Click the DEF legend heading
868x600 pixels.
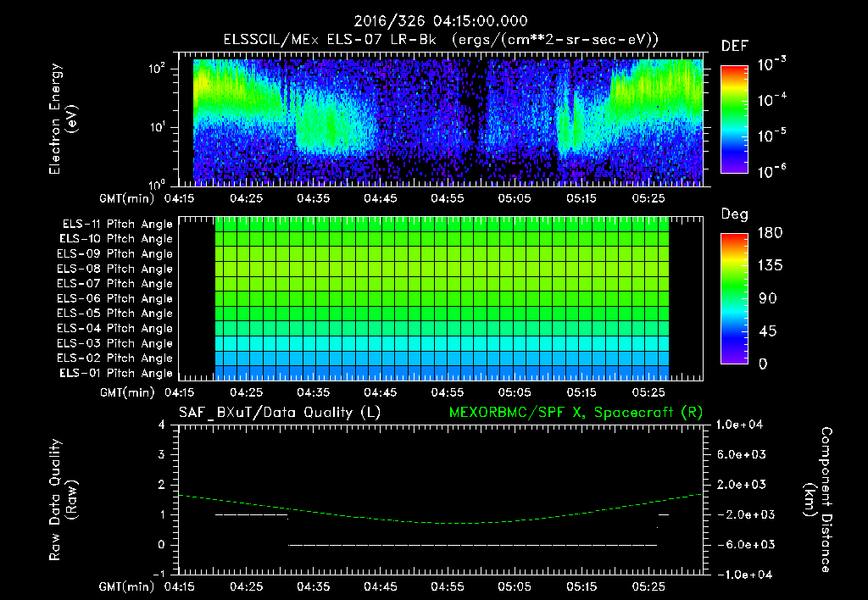click(735, 46)
